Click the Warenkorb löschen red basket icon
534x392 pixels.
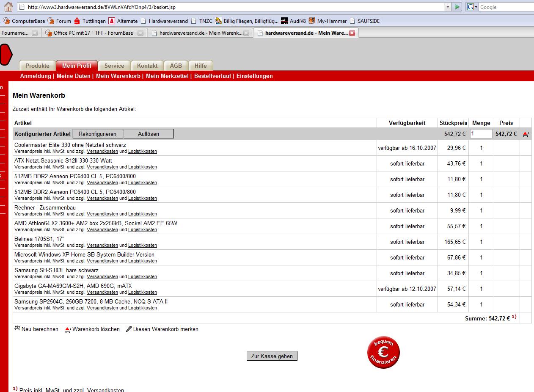point(68,329)
